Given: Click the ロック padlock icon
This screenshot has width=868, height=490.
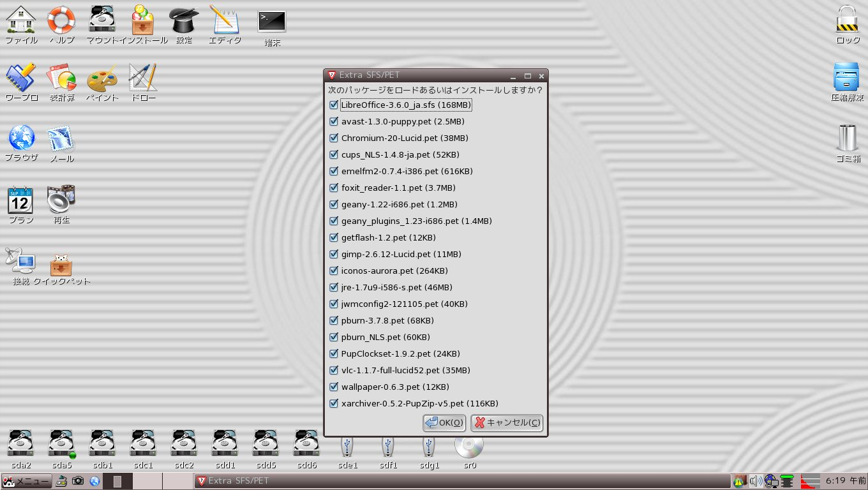Looking at the screenshot, I should [848, 20].
